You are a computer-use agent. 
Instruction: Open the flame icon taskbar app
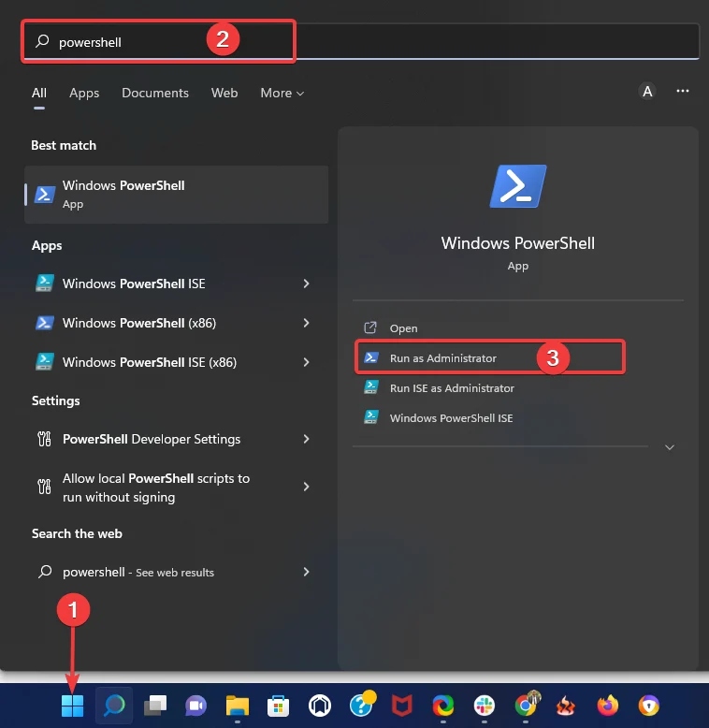tap(566, 706)
